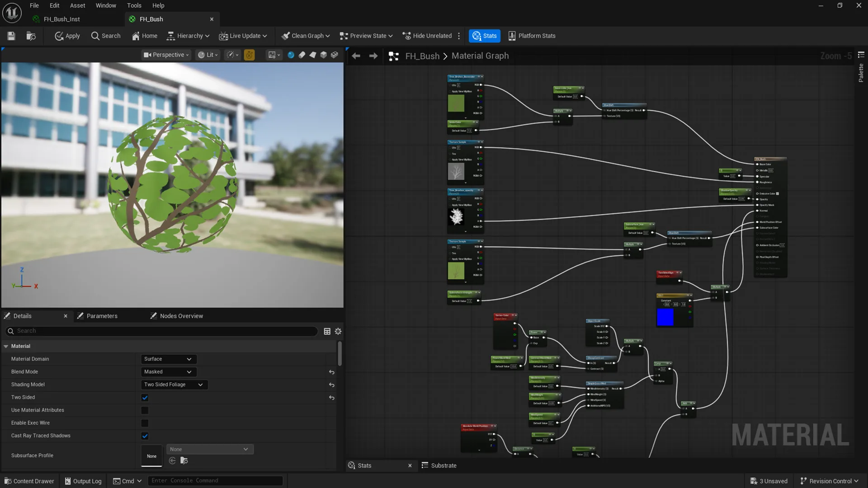
Task: Use selected asset for Subsurface Profile
Action: point(172,461)
